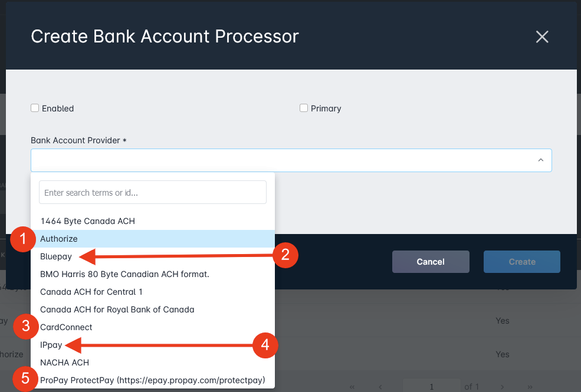Choose the Authorize provider option
The image size is (581, 392).
click(x=153, y=239)
